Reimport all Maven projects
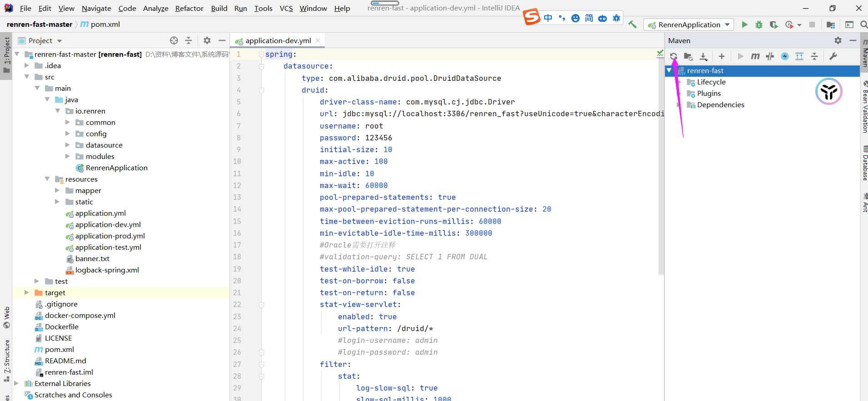 tap(674, 56)
